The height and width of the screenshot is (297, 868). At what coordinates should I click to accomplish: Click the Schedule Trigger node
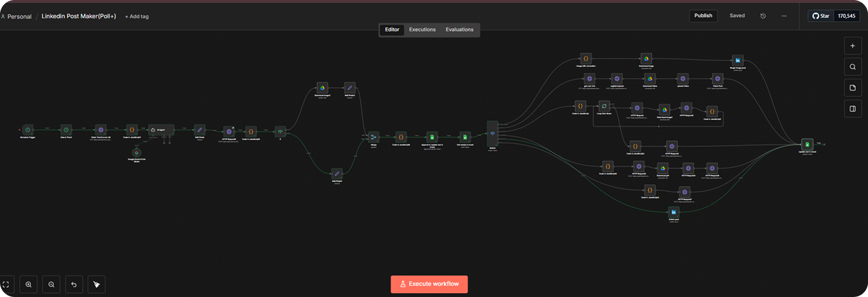pyautogui.click(x=28, y=130)
